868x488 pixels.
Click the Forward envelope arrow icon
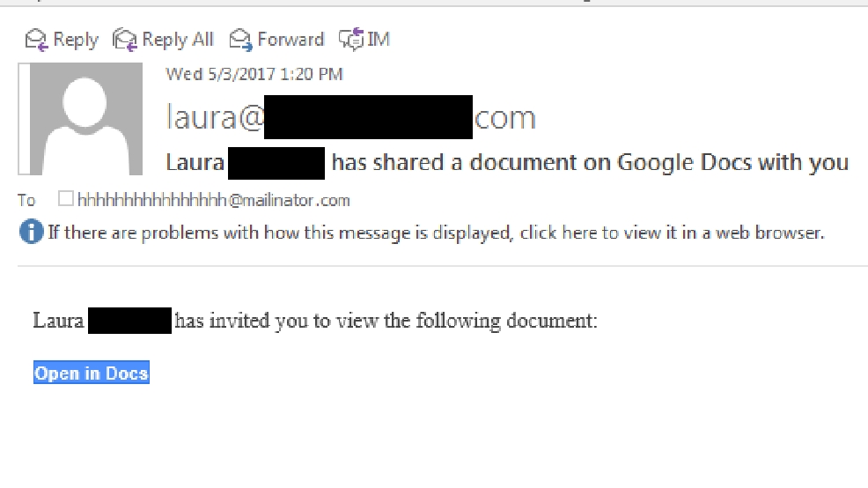[241, 40]
